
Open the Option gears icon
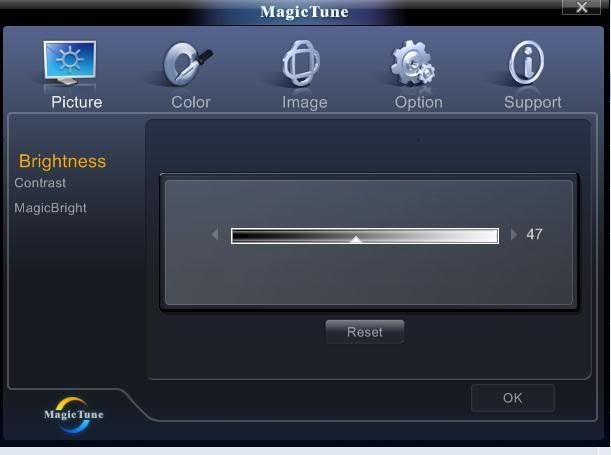point(413,63)
